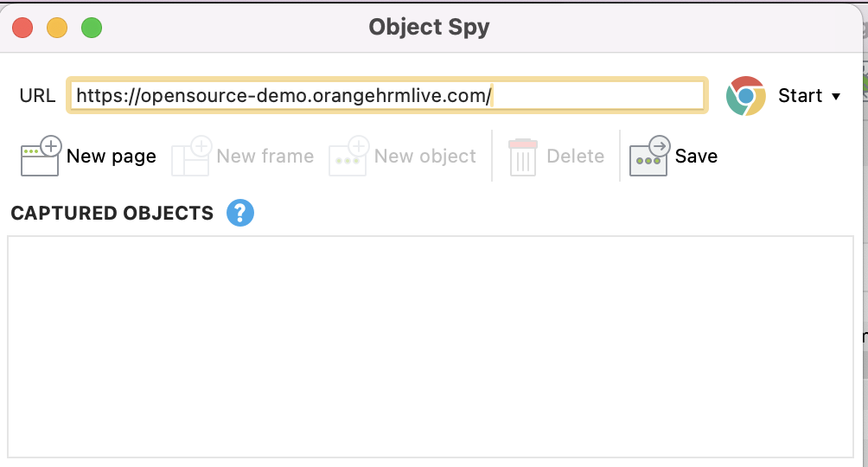Click the Save icon with arrow

(x=650, y=156)
